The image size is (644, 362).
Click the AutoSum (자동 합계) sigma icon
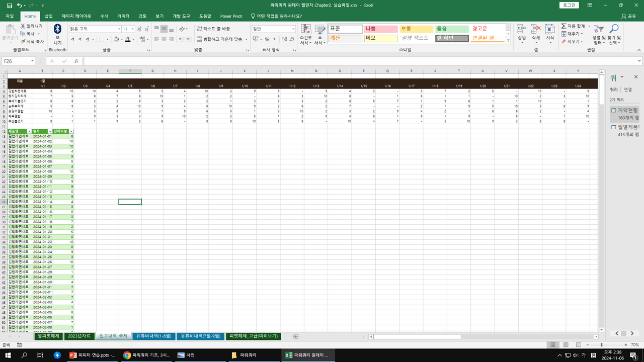click(x=564, y=26)
